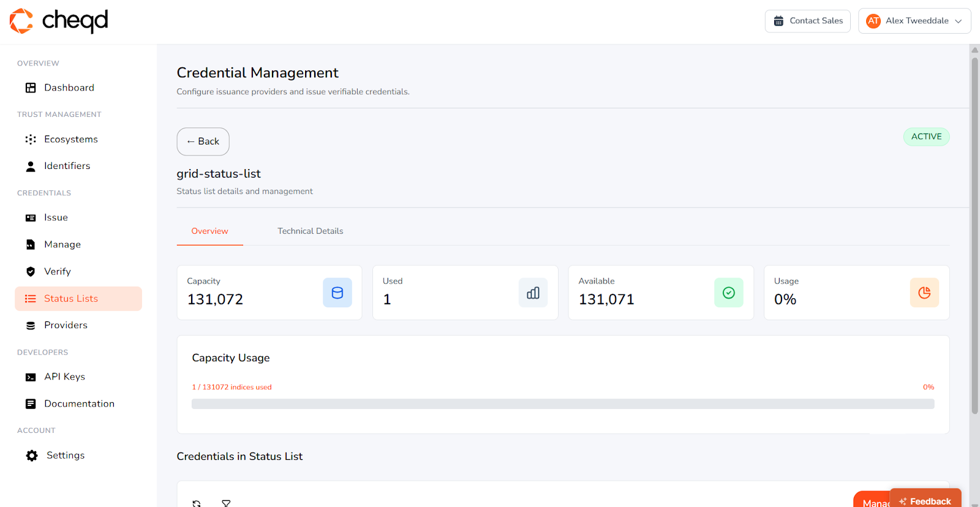
Task: Click the Available checkmark icon
Action: [x=728, y=293]
